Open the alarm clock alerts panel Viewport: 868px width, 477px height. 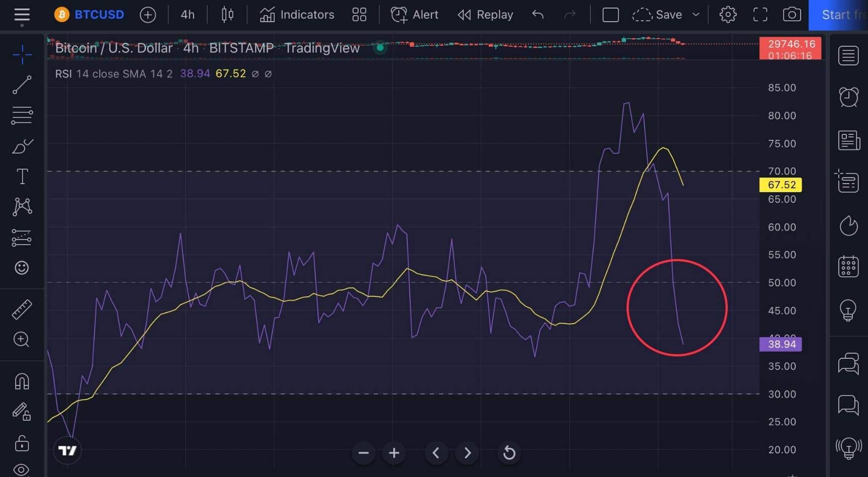848,97
